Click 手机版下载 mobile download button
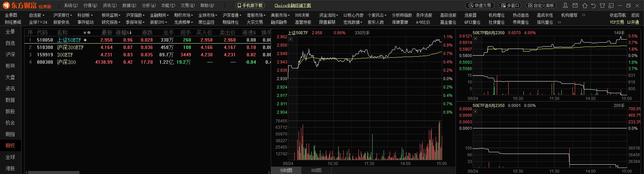The image size is (644, 174). click(250, 5)
